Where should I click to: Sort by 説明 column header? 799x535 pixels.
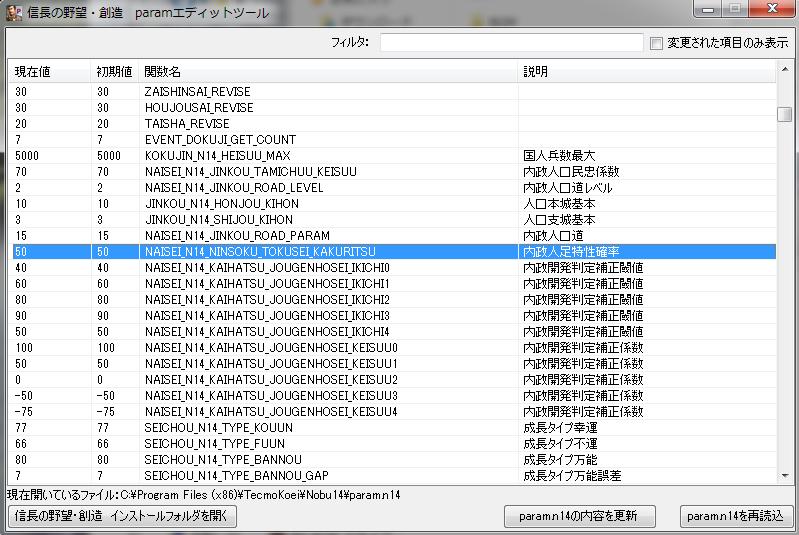pos(647,71)
